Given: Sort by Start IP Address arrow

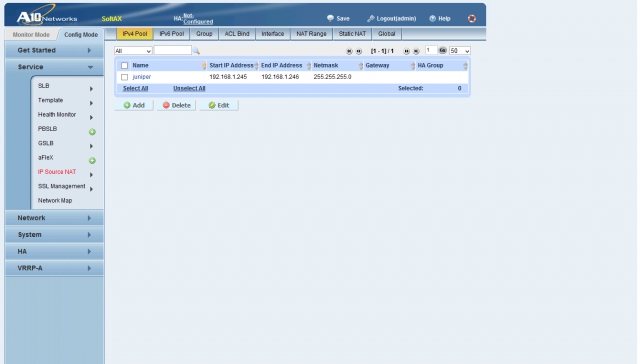Looking at the screenshot, I should coord(256,66).
